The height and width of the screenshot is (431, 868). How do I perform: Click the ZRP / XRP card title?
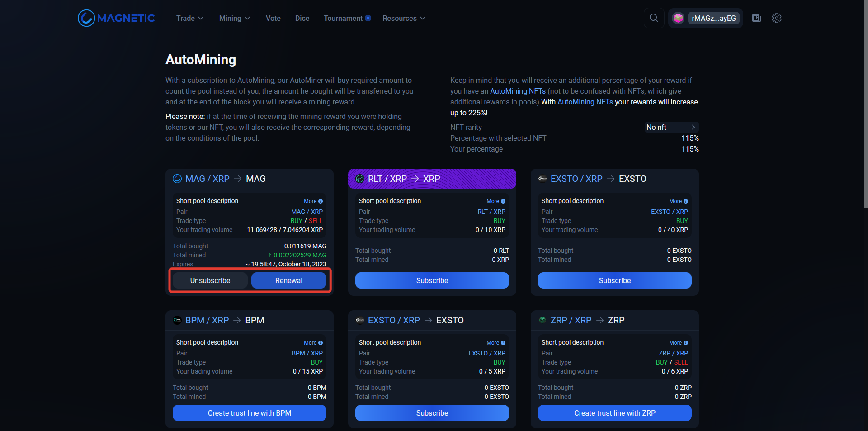pyautogui.click(x=571, y=320)
